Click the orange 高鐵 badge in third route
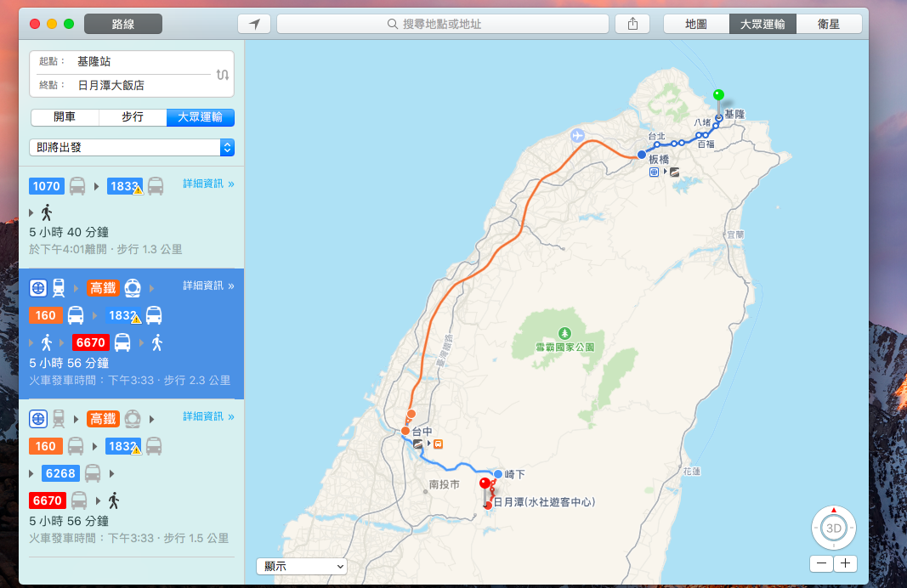 (104, 419)
